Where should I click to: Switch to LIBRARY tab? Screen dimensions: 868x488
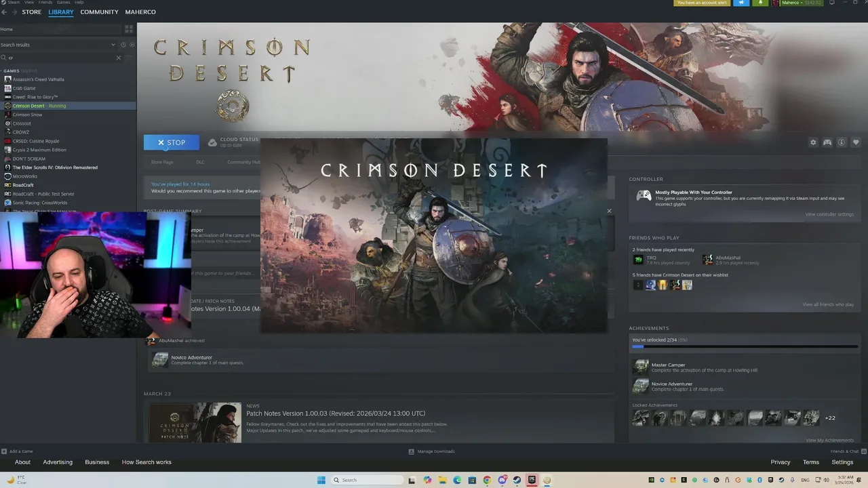coord(61,12)
